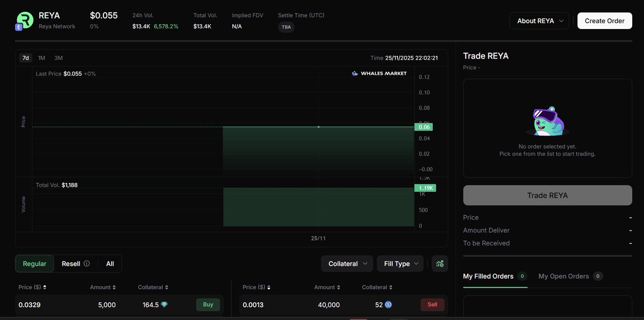Click the Ethereum network badge icon
This screenshot has width=644, height=320.
click(19, 27)
